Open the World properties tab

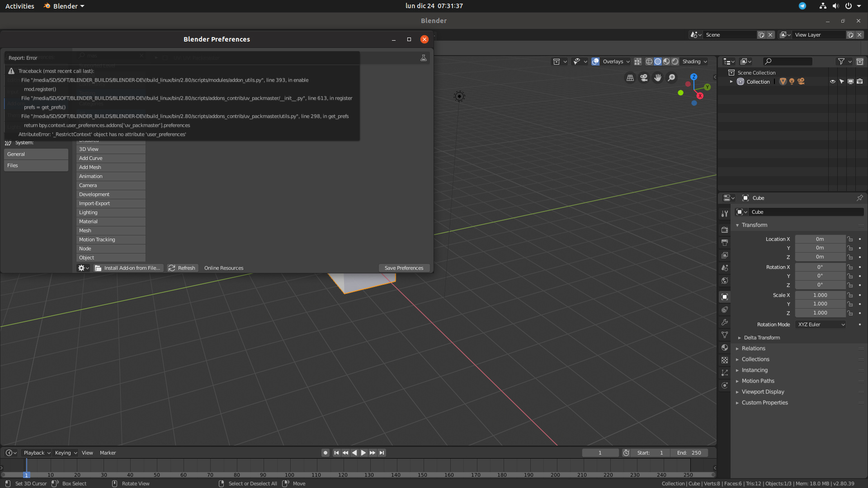725,281
